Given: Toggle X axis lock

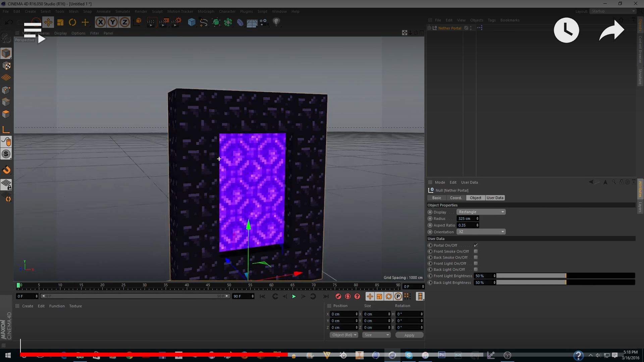Looking at the screenshot, I should click(100, 22).
